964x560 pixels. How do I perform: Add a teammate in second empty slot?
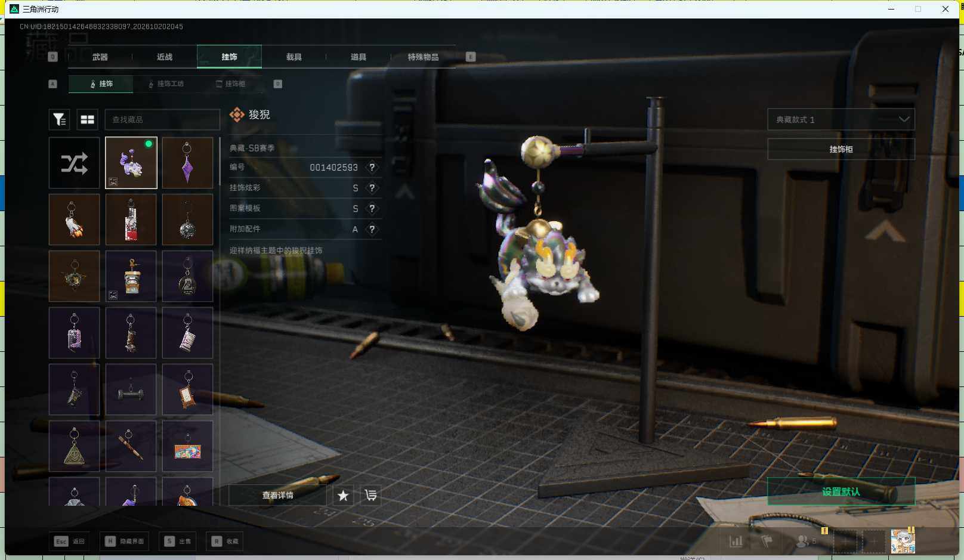(874, 542)
